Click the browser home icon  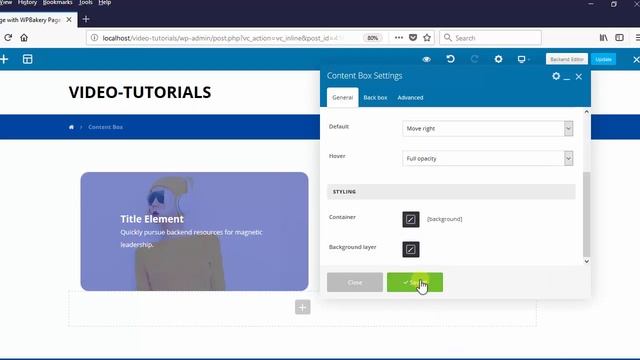point(24,38)
